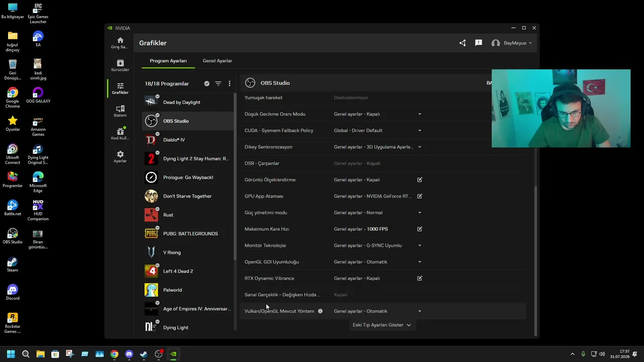Click the round optimization badge beside 18/18 Programlar
Screen dimensions: 644x362
click(x=207, y=83)
